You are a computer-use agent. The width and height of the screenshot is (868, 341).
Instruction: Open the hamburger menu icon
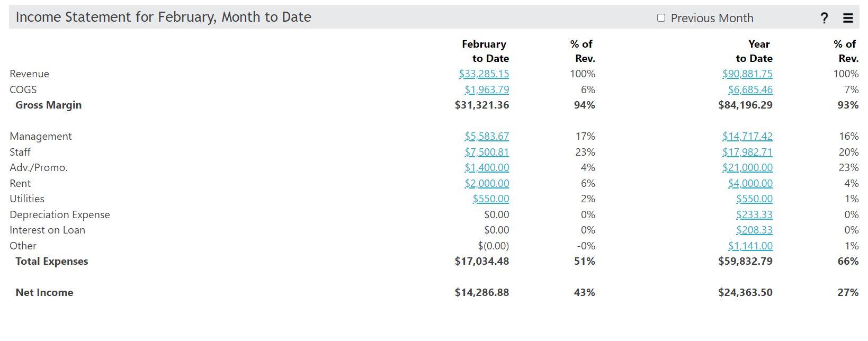[847, 17]
